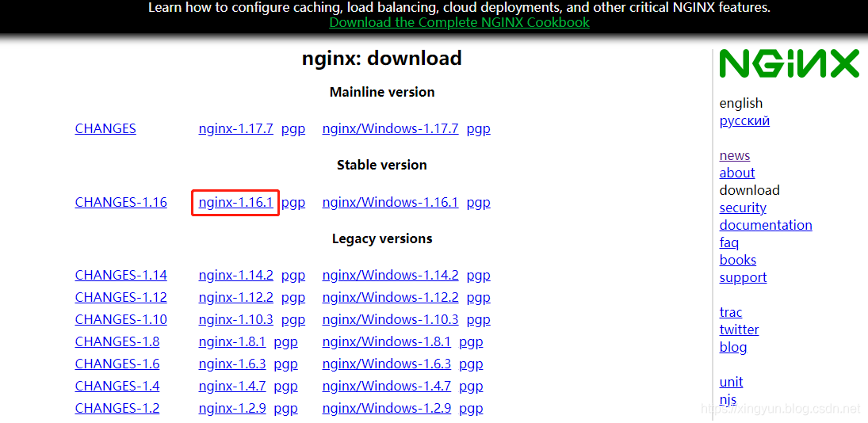868x423 pixels.
Task: Download nginx-1.6.3 source
Action: pyautogui.click(x=232, y=364)
